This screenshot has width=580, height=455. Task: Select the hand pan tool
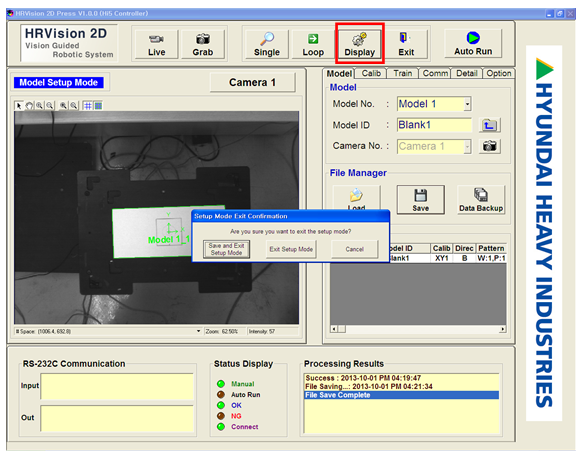click(x=29, y=106)
